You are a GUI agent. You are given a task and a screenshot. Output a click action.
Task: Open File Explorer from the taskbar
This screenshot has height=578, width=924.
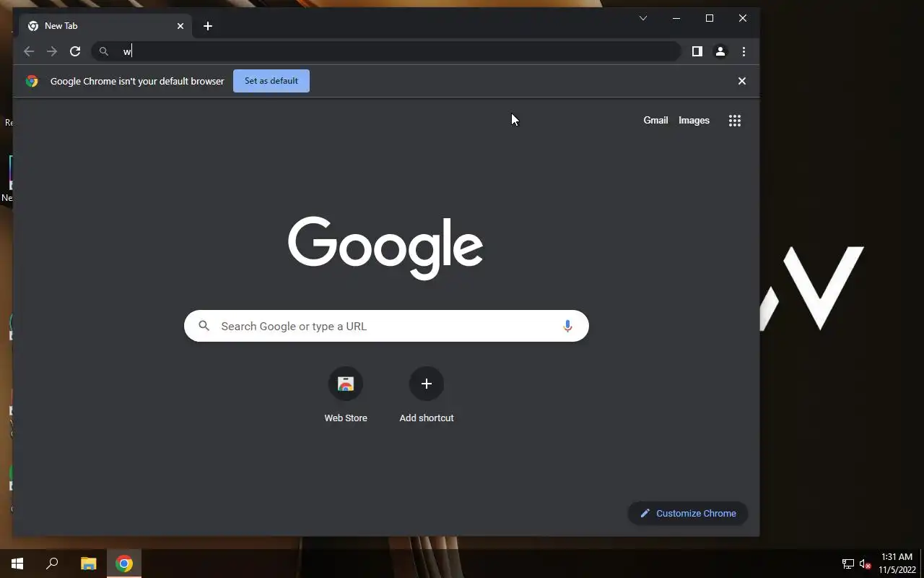[x=88, y=564]
